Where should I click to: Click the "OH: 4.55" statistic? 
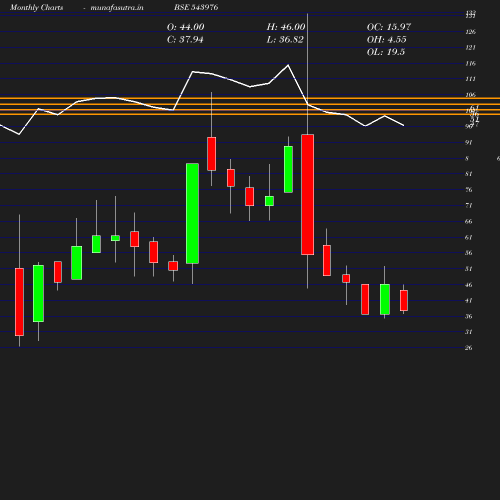(387, 40)
